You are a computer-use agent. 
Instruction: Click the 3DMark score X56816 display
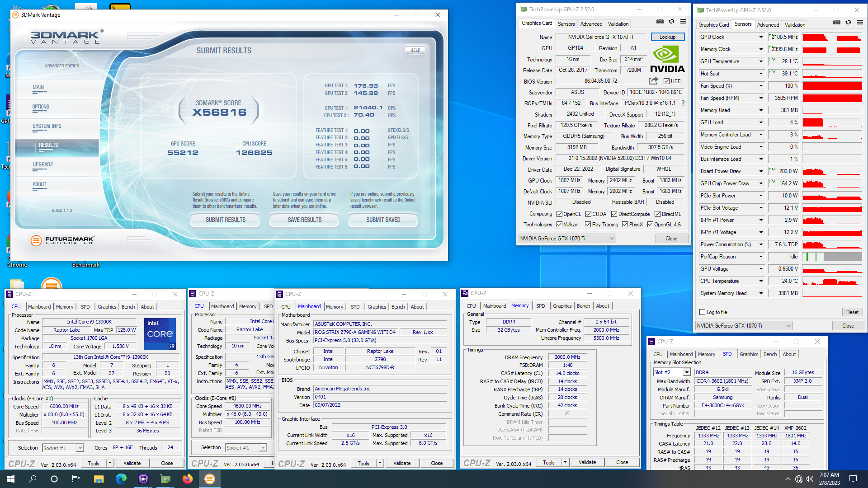coord(219,112)
